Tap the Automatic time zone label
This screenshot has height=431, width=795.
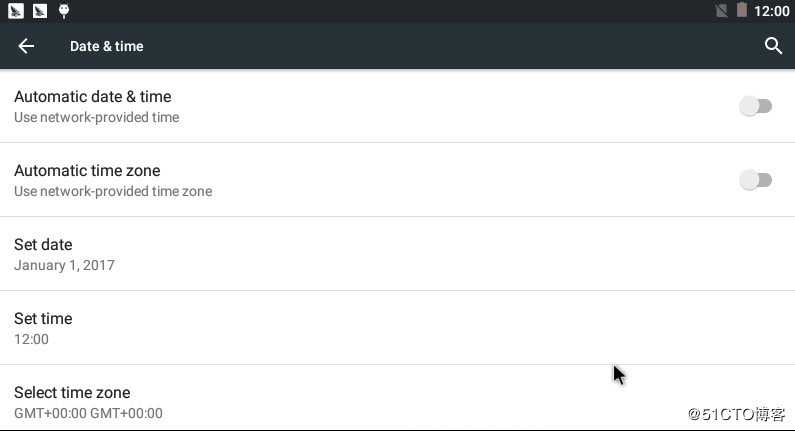(87, 170)
